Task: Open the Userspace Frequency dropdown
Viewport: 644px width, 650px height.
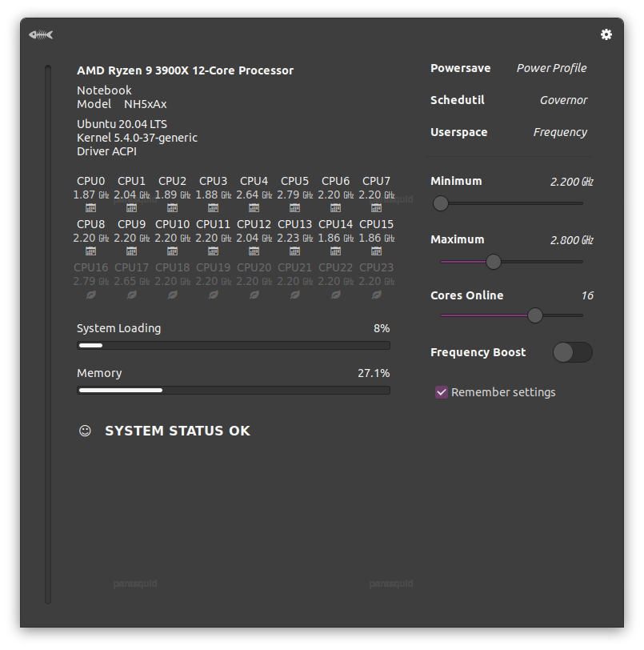Action: (x=509, y=132)
